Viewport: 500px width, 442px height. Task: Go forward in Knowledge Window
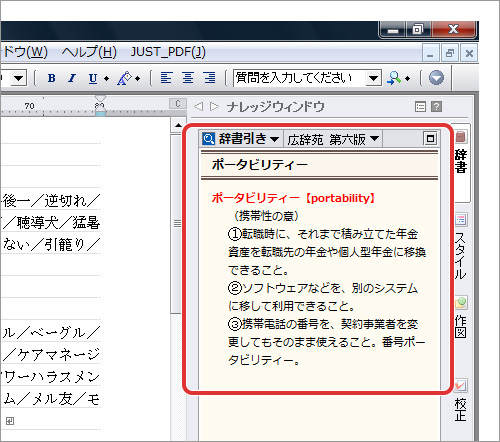tap(214, 107)
